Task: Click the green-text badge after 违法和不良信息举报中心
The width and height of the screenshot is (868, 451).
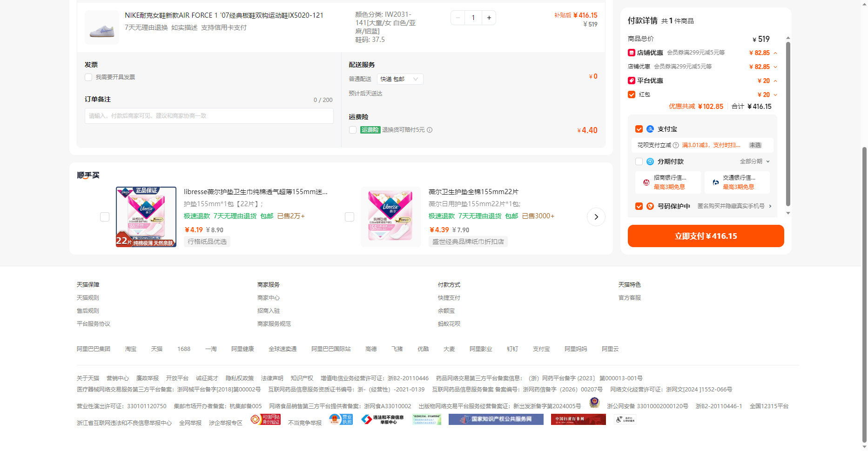Action: [427, 419]
